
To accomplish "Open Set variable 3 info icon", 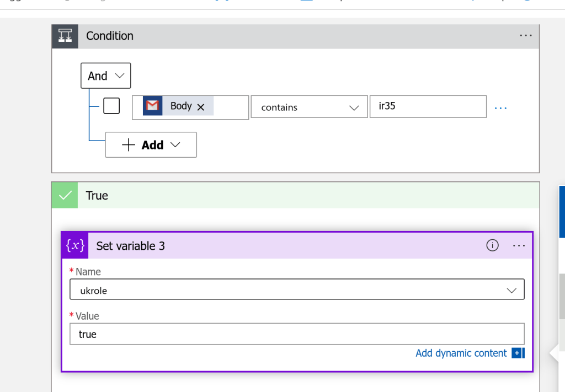I will (x=492, y=245).
